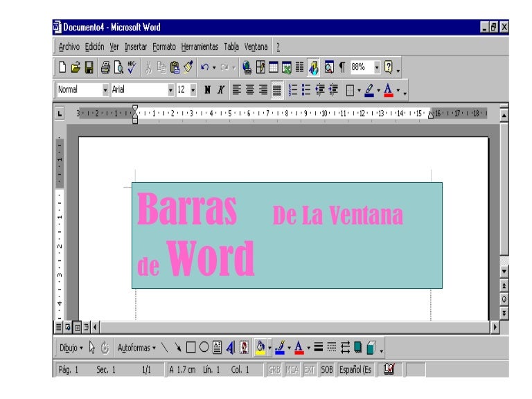Image resolution: width=532 pixels, height=399 pixels.
Task: Open the Herramientas menu
Action: tap(201, 47)
